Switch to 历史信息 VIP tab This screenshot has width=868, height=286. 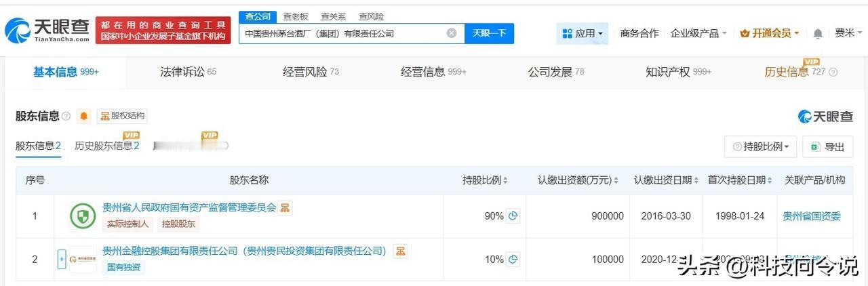795,72
